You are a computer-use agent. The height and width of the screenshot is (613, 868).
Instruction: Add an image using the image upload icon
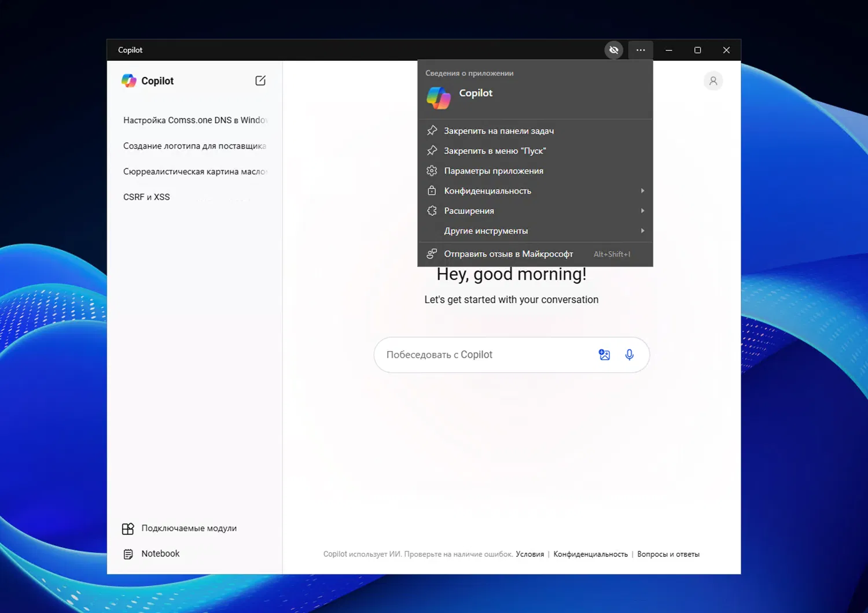604,354
